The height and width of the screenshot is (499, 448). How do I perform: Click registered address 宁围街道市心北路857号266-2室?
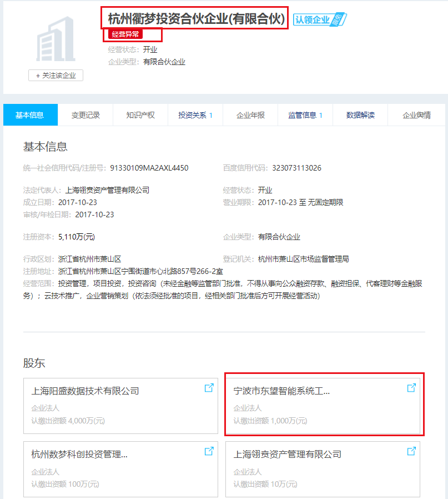pyautogui.click(x=172, y=271)
